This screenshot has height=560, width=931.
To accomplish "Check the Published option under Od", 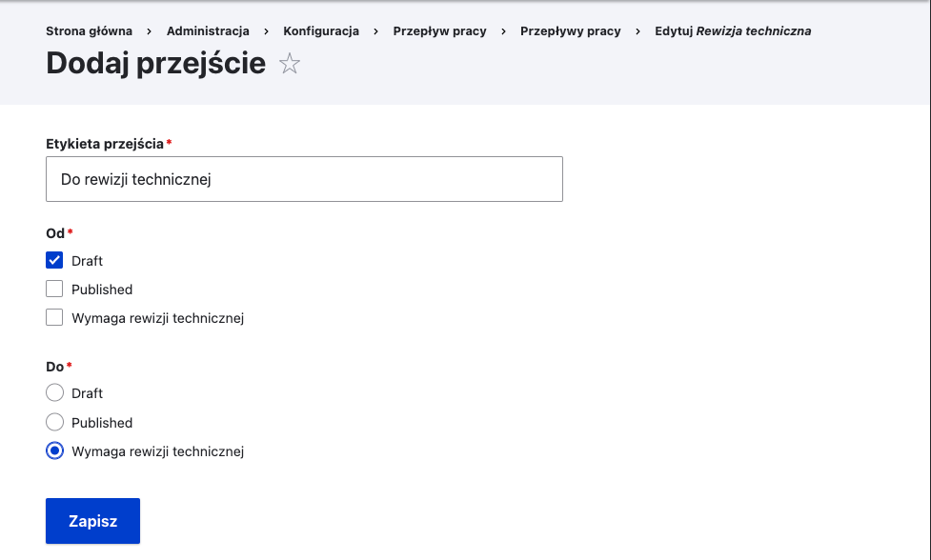I will (54, 289).
